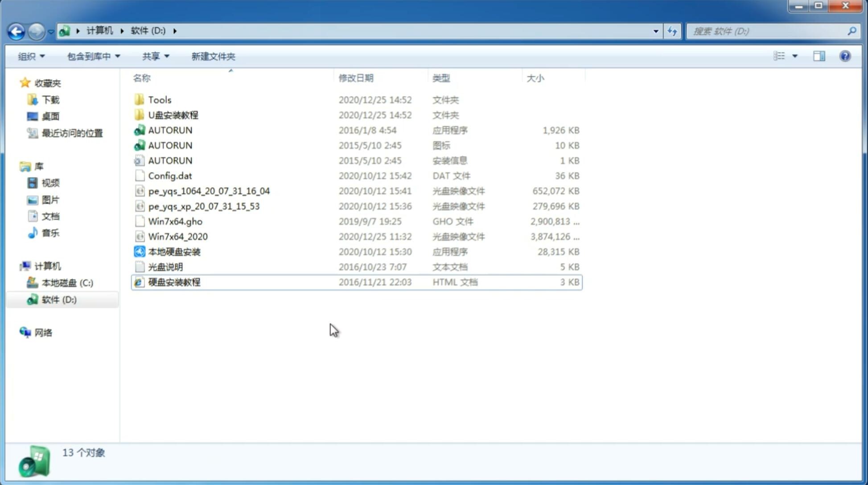
Task: Open the U盘安装教程 folder
Action: coord(173,115)
